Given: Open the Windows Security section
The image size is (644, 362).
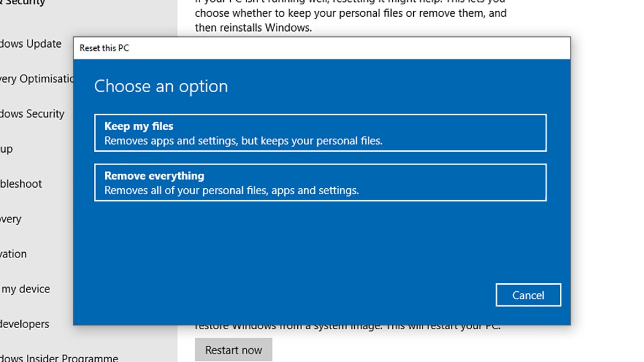Looking at the screenshot, I should click(32, 114).
